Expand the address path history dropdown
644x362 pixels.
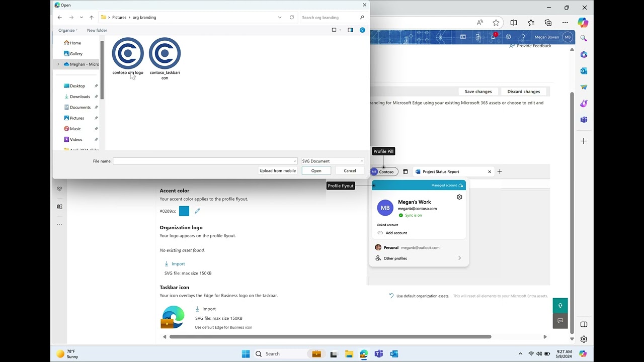tap(280, 17)
